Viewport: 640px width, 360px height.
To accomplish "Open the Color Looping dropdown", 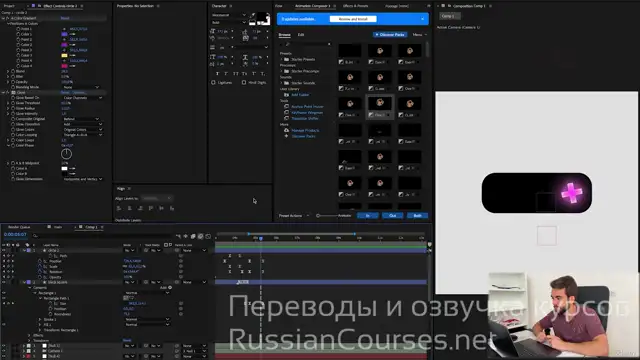I will tap(83, 135).
